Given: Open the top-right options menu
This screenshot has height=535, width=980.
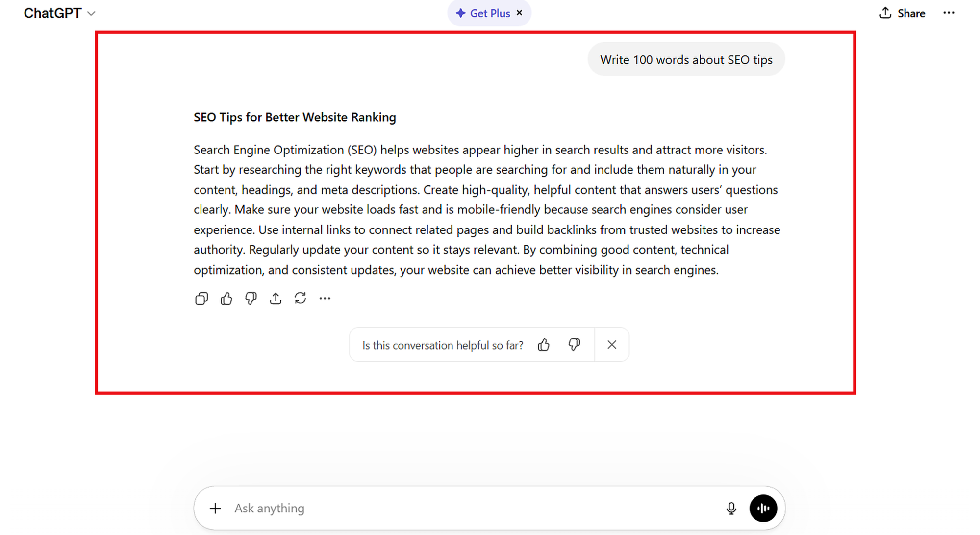Looking at the screenshot, I should click(949, 13).
